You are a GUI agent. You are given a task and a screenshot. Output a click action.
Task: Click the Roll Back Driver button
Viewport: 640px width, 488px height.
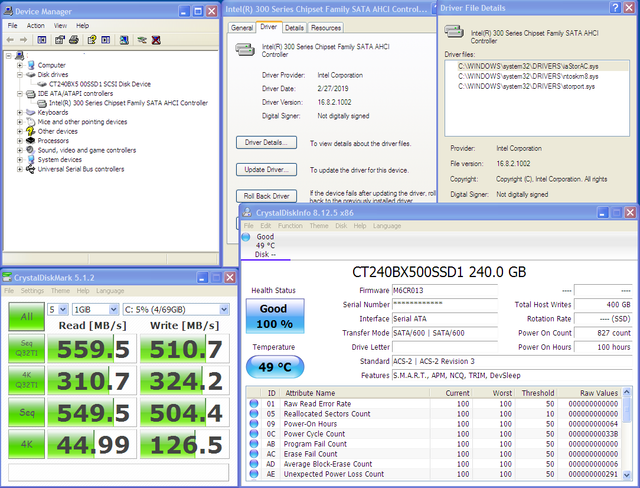[x=266, y=196]
